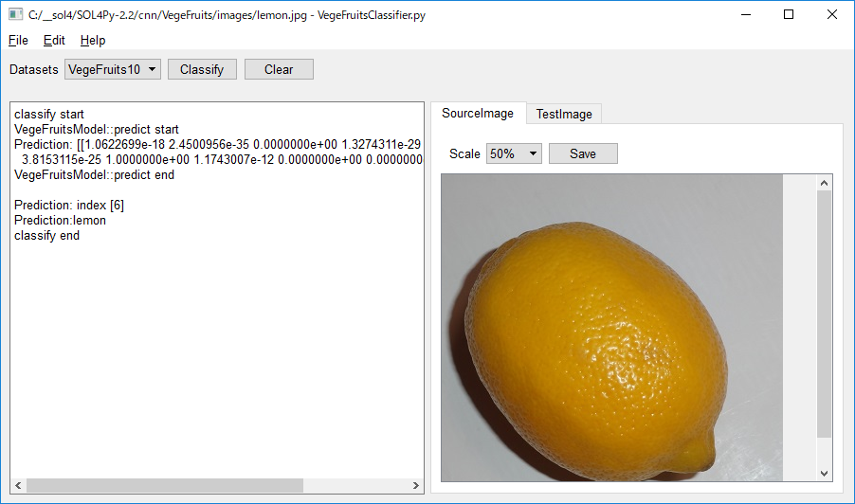Image resolution: width=855 pixels, height=504 pixels.
Task: Click the 'Prediction:lemon' text line
Action: click(x=60, y=220)
